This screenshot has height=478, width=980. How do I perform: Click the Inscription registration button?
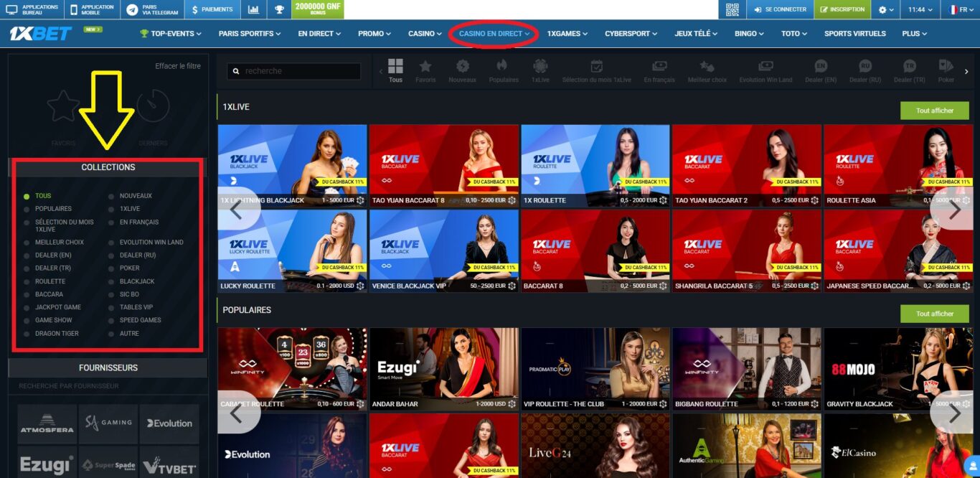(x=842, y=9)
